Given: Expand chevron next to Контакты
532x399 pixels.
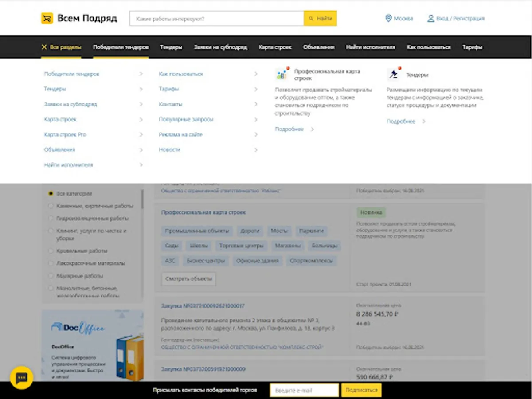Looking at the screenshot, I should click(x=256, y=104).
